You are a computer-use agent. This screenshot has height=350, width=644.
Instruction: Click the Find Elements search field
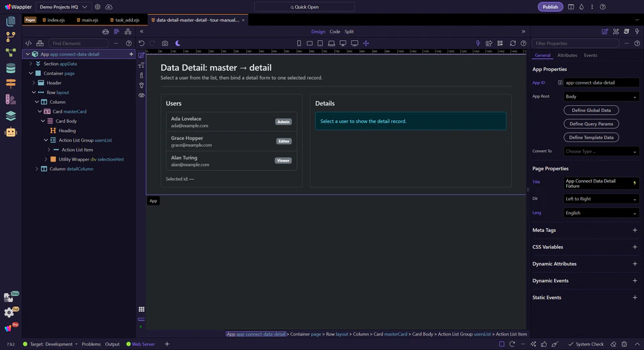[x=78, y=43]
